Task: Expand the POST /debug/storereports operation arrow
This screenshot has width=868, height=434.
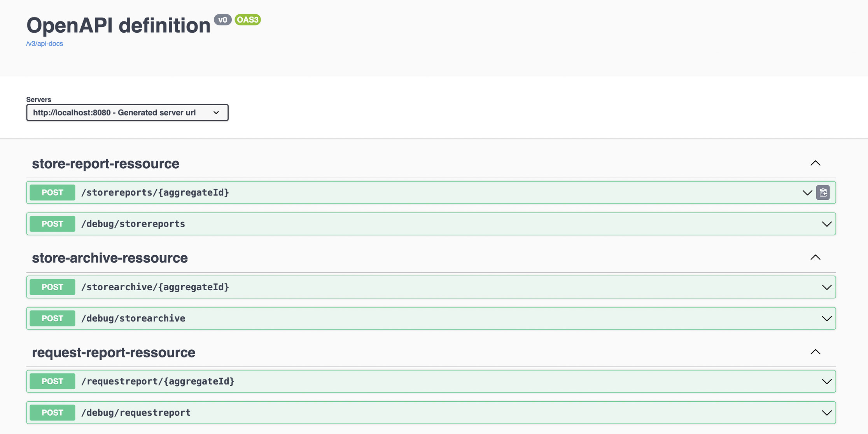Action: [826, 224]
